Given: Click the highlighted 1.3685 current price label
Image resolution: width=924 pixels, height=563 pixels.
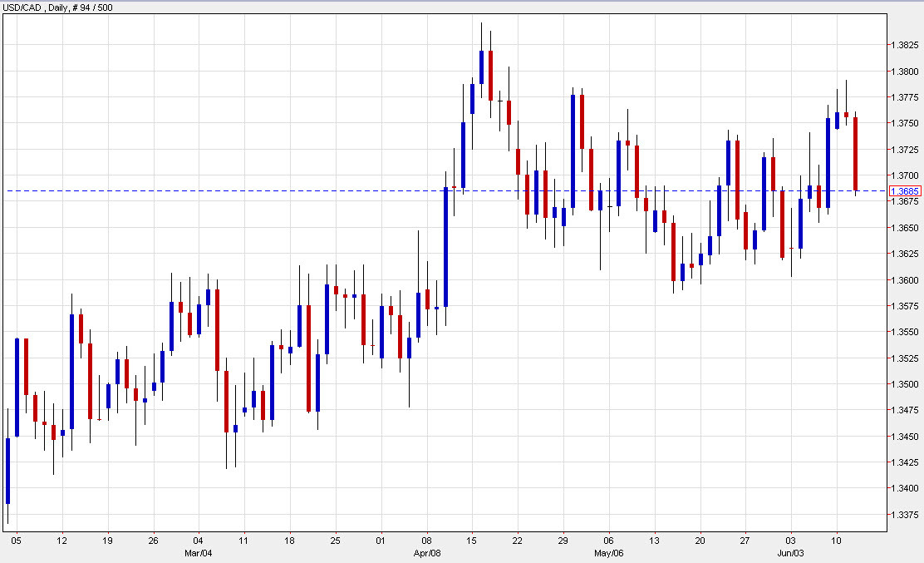Looking at the screenshot, I should click(x=906, y=190).
